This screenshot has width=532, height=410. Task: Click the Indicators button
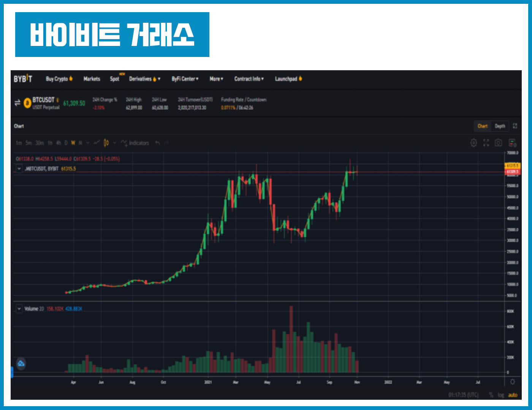pos(135,143)
